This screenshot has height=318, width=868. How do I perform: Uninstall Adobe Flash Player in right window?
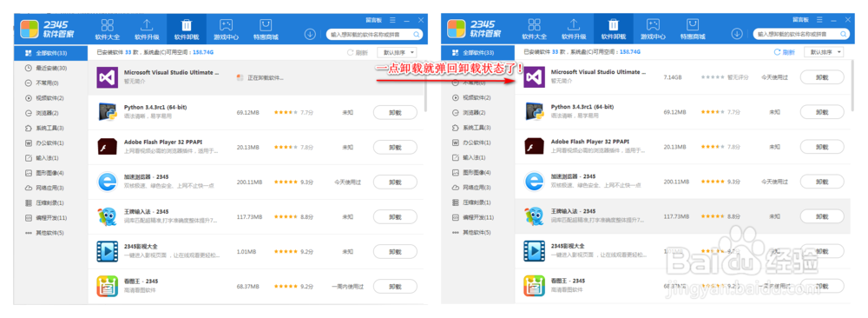point(822,148)
